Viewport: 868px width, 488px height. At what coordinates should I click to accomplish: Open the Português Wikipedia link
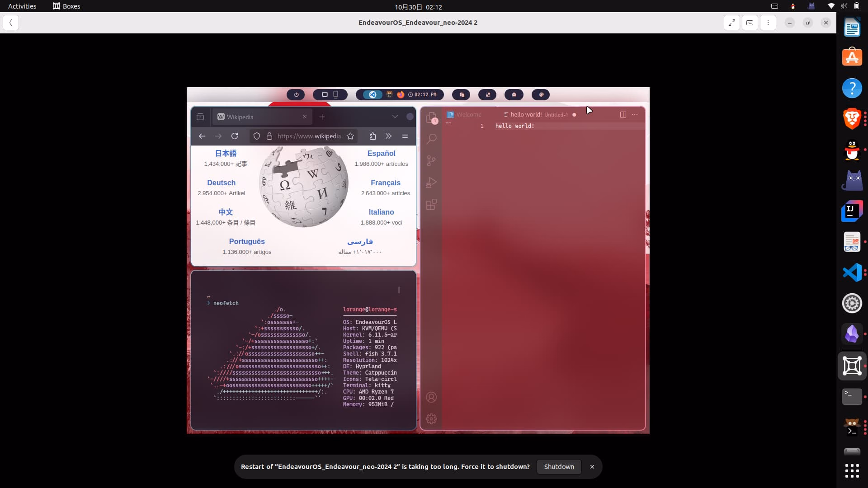(247, 241)
